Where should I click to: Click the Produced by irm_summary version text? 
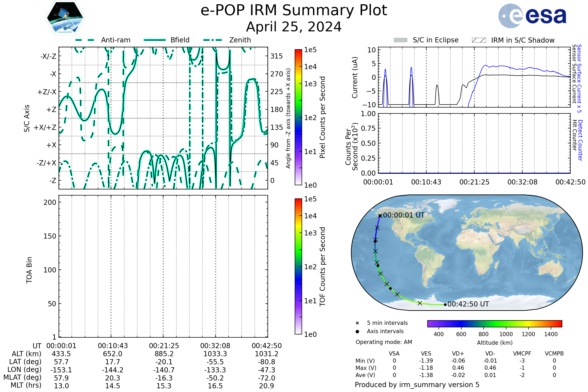click(417, 385)
